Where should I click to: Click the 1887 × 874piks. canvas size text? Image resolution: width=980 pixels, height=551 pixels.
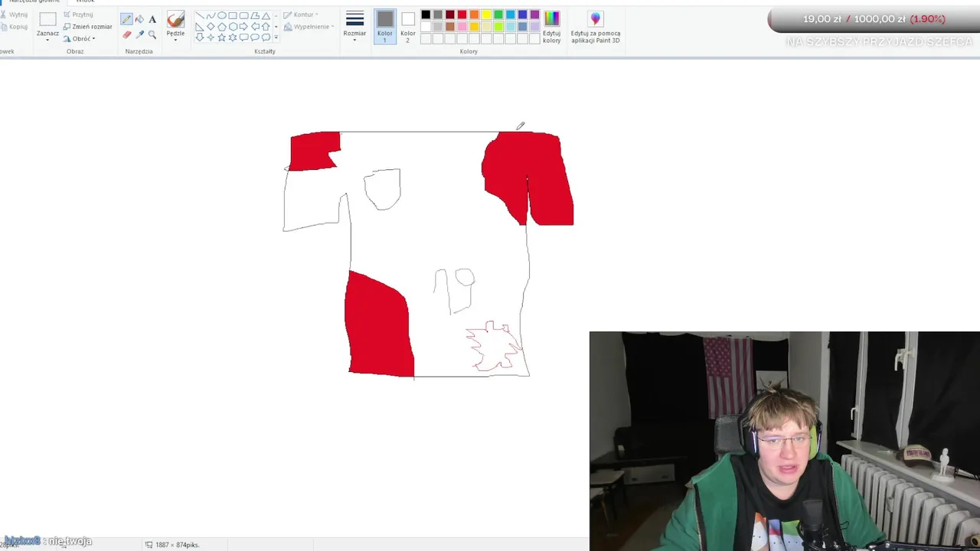[x=177, y=545]
